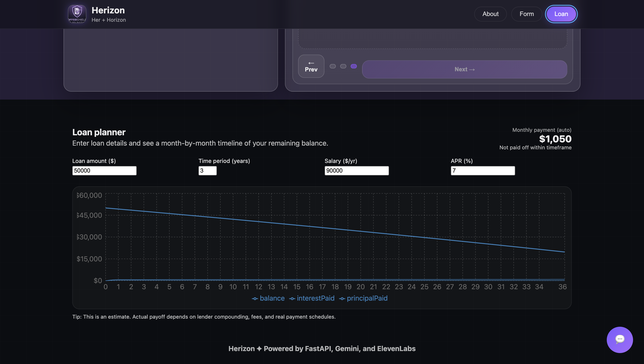Click the Herizon shield logo icon
Viewport: 644px width, 364px height.
click(x=77, y=14)
